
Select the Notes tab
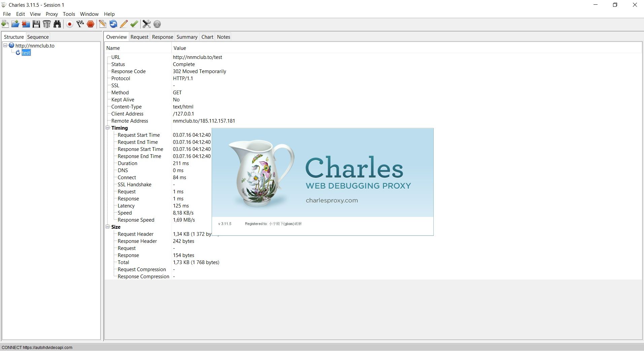point(223,37)
